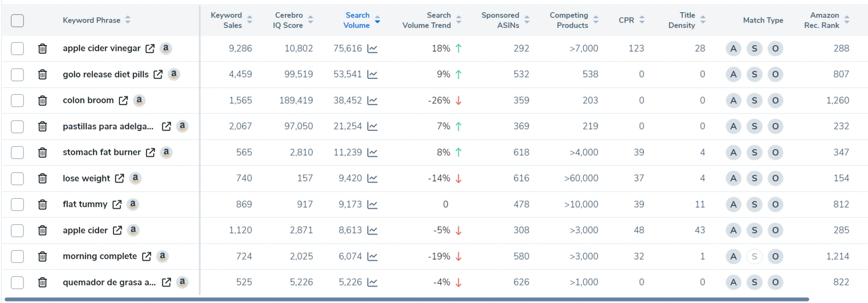This screenshot has height=303, width=868.
Task: Open flat tummy external link icon
Action: pos(117,205)
